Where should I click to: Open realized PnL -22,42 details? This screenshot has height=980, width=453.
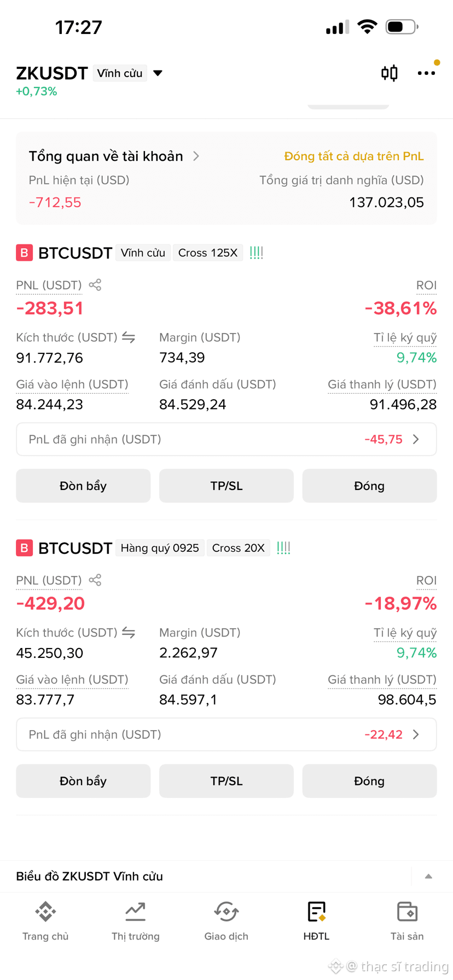226,734
